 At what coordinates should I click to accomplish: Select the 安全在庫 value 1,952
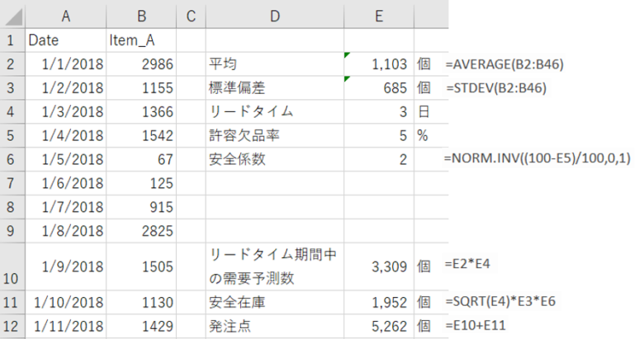[x=379, y=302]
